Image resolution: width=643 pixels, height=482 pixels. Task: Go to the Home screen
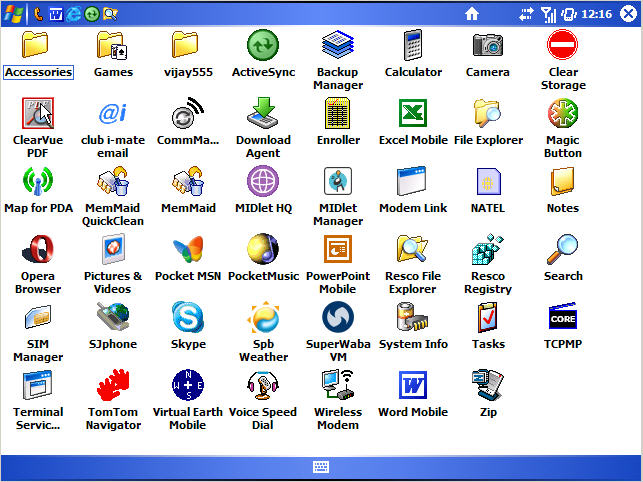pyautogui.click(x=472, y=14)
